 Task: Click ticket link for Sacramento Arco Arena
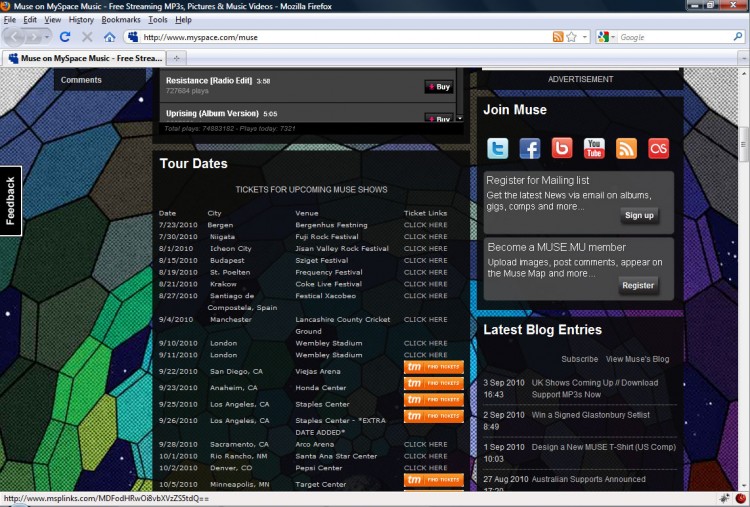point(426,444)
